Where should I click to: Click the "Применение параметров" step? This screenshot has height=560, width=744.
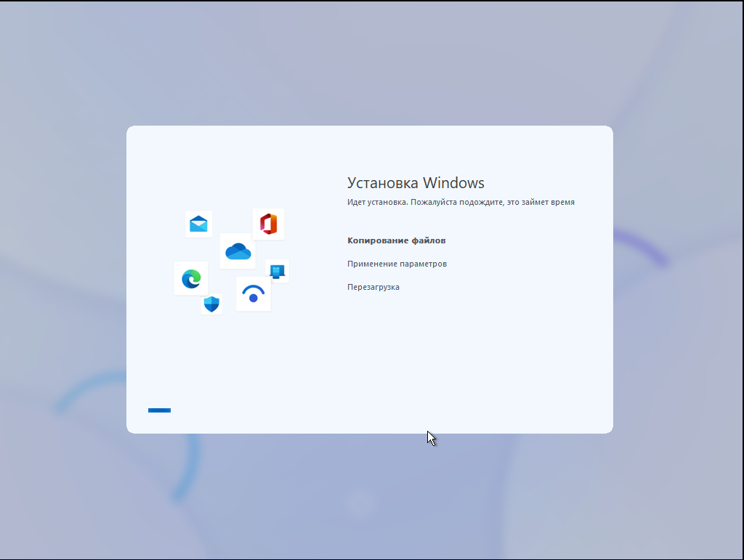point(397,264)
